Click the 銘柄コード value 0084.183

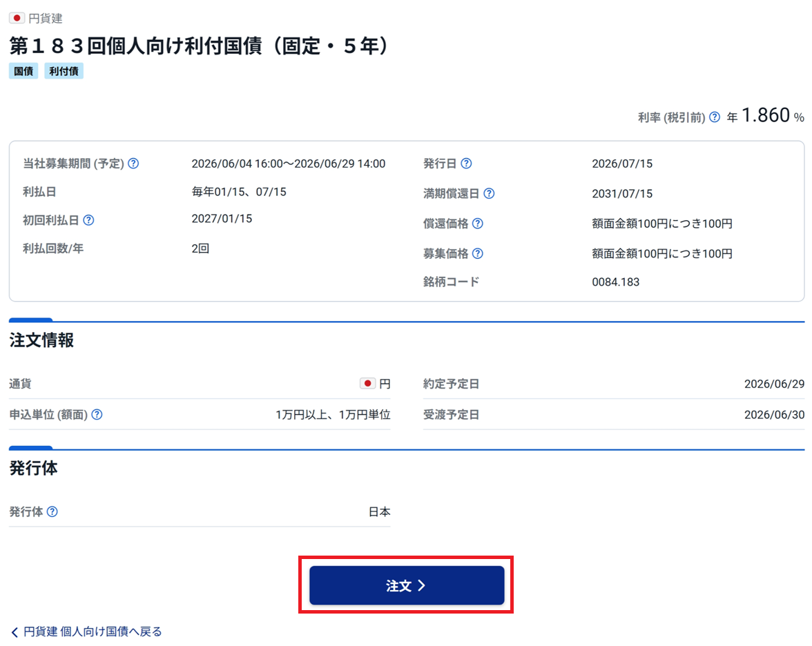click(616, 282)
